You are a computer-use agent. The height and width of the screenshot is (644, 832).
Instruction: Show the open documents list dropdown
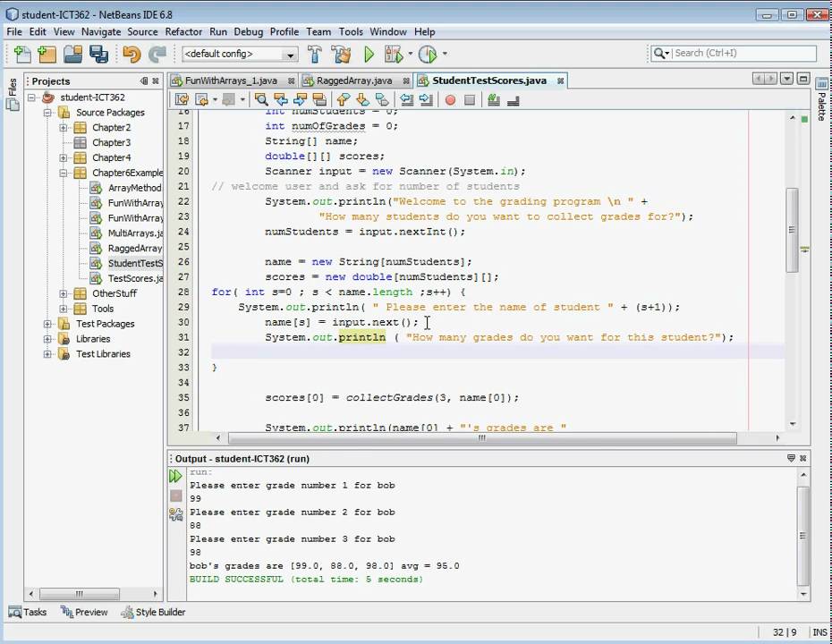pos(787,79)
